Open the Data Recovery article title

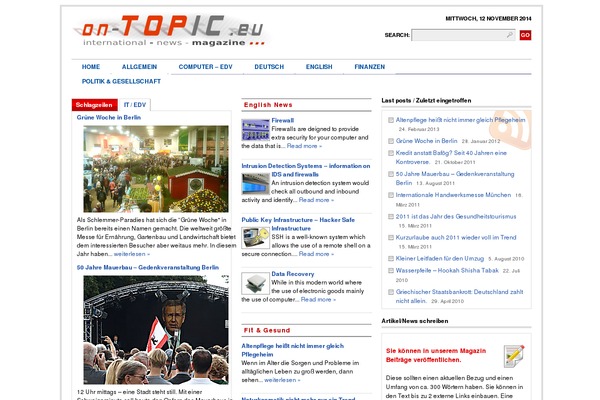pos(293,274)
